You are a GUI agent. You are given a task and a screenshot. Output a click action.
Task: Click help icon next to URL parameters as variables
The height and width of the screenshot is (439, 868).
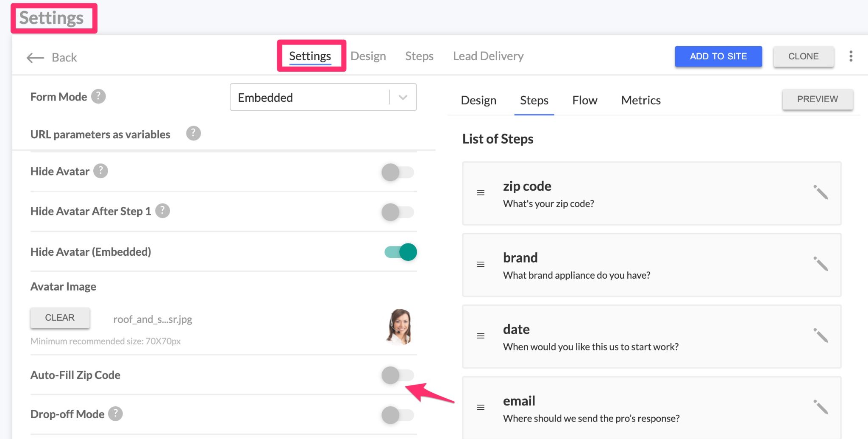[x=193, y=134]
